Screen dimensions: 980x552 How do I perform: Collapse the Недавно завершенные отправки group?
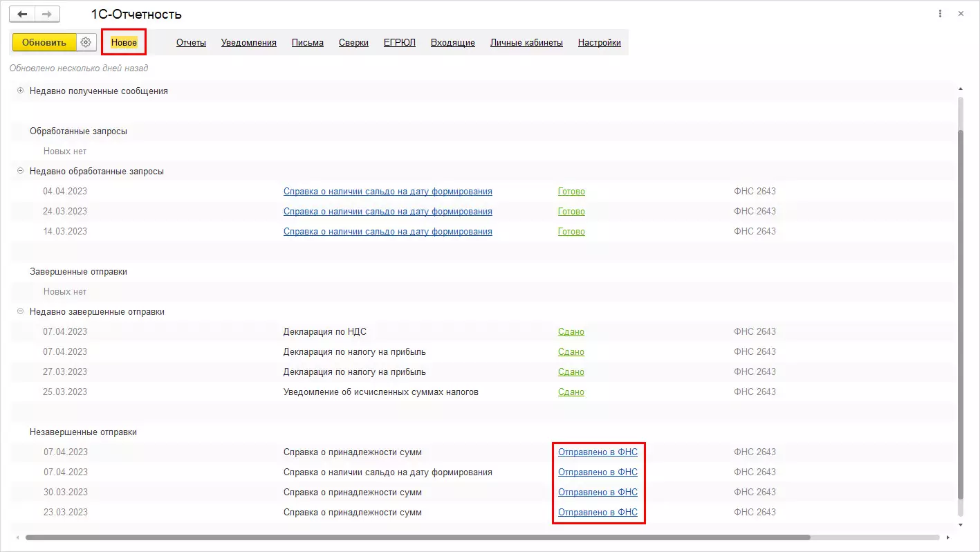coord(20,311)
